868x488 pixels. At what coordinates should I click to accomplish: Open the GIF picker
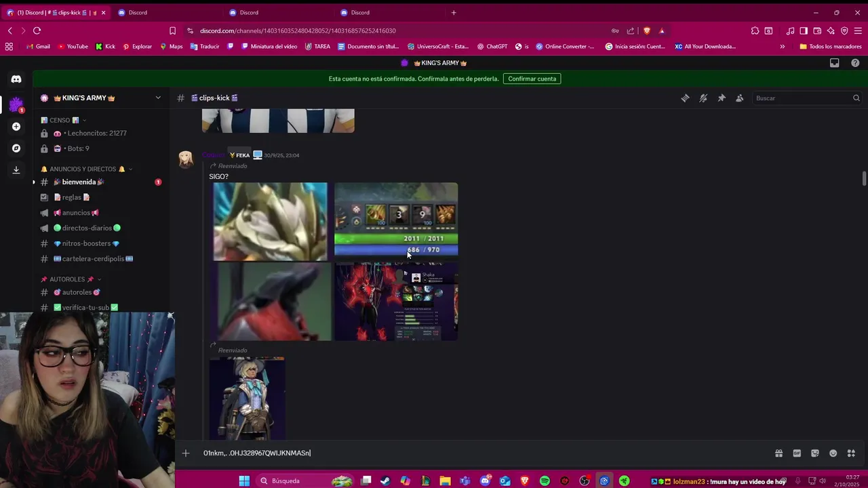point(797,453)
